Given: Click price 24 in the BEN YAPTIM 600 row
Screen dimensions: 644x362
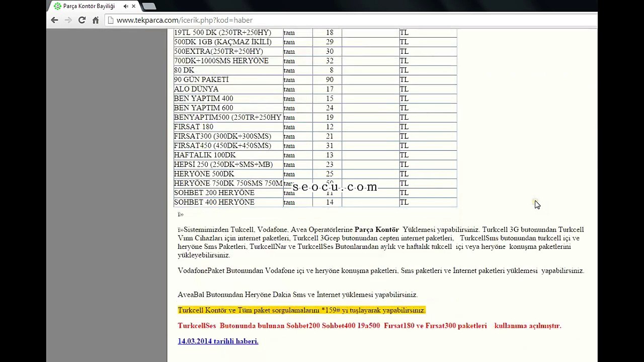Looking at the screenshot, I should tap(330, 108).
